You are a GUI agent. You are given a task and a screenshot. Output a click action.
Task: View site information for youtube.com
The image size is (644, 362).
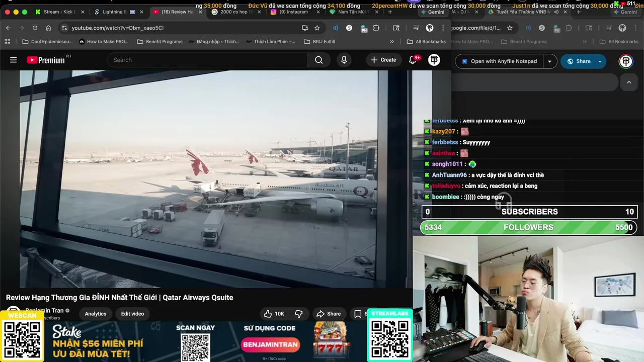pos(64,28)
